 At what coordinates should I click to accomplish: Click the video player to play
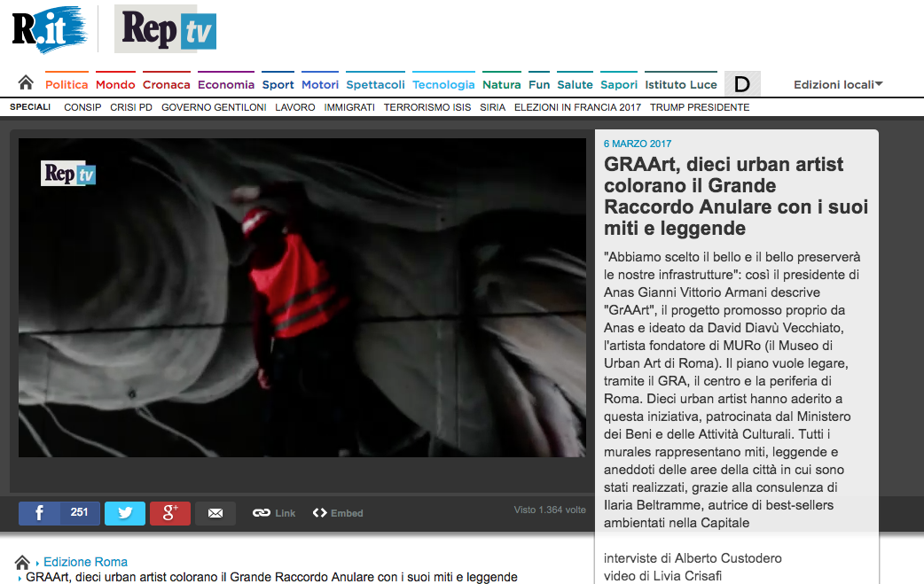coord(302,297)
